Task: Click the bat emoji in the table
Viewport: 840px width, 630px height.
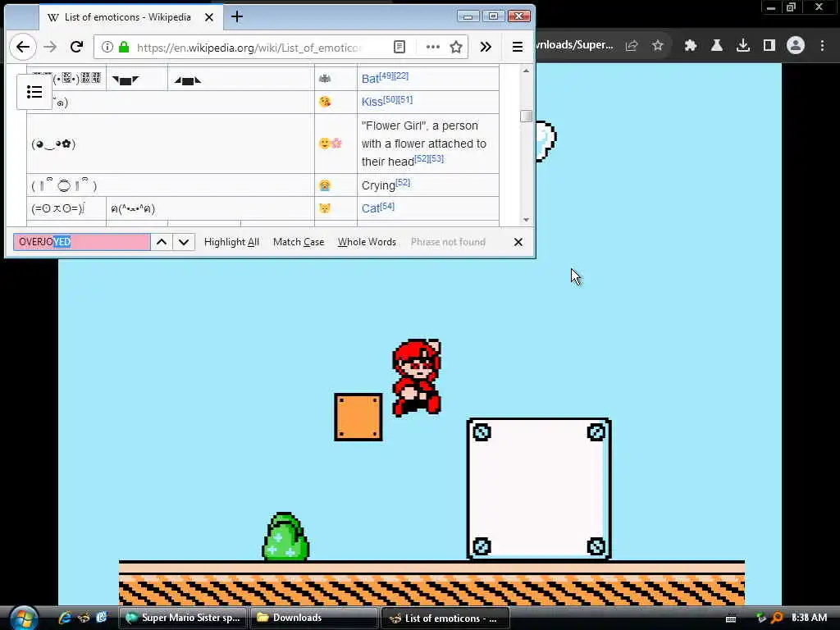Action: [x=325, y=79]
